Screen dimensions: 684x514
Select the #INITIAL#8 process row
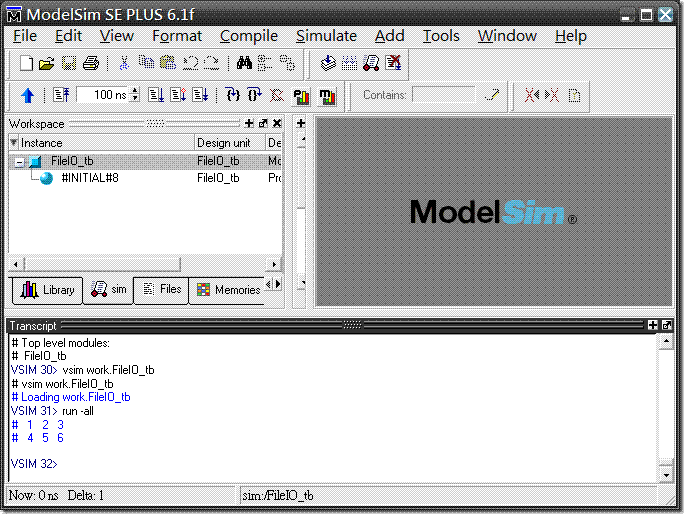pyautogui.click(x=144, y=178)
